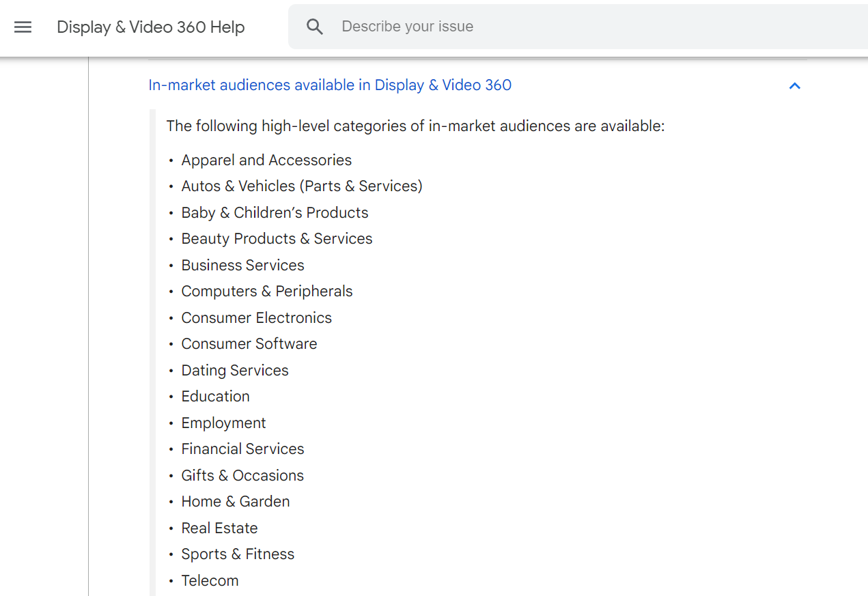Select 'Autos & Vehicles (Parts & Services)' text

[302, 186]
